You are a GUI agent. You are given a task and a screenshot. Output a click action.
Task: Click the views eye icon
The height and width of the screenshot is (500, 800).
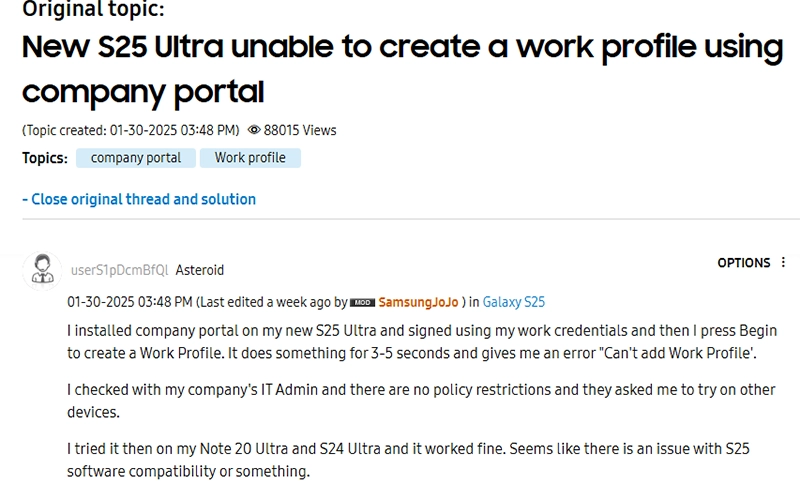click(254, 130)
